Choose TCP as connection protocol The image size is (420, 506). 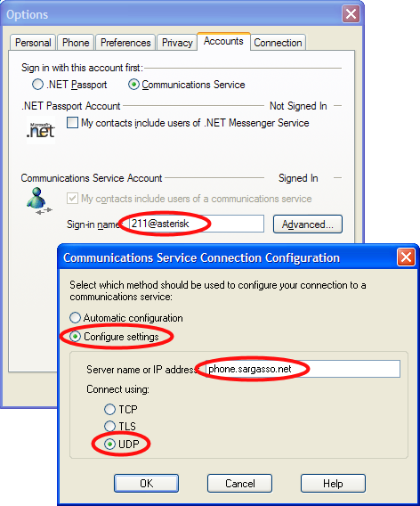pos(109,409)
